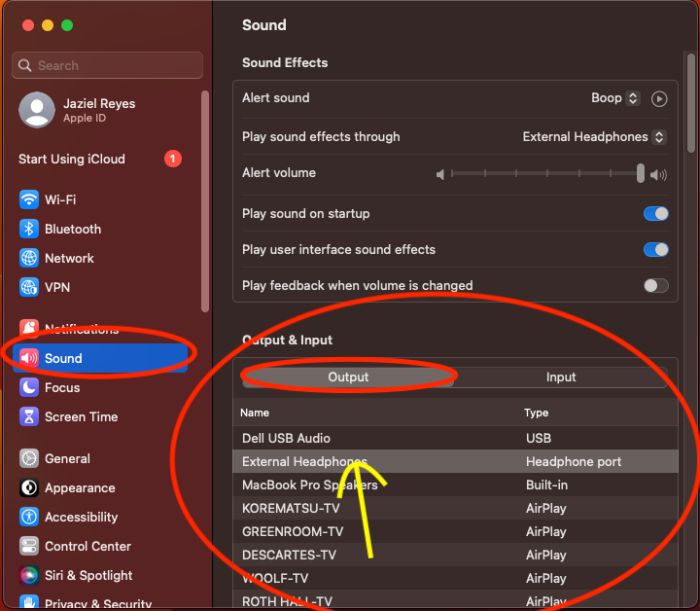Select WOOLF-TV AirPlay output

point(455,578)
